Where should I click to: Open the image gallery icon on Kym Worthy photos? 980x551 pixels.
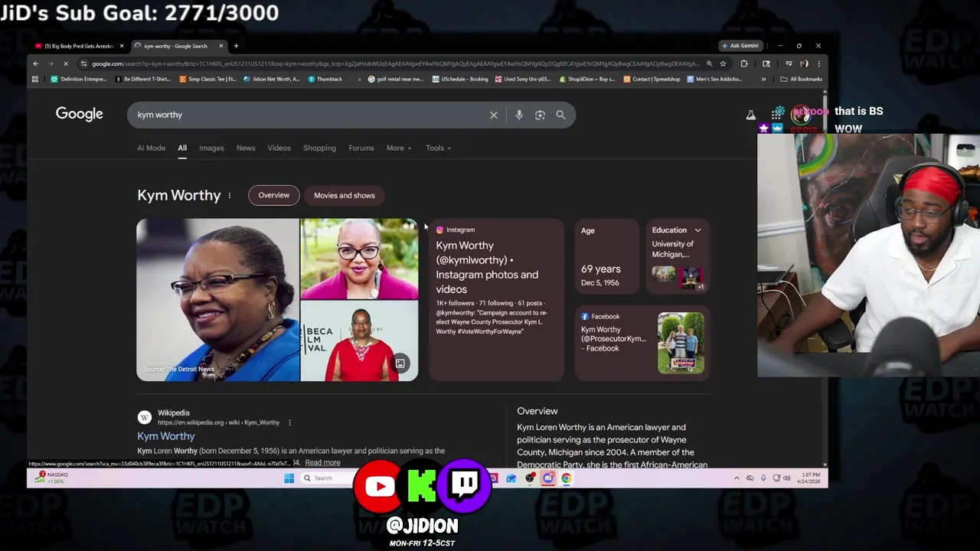click(x=400, y=364)
